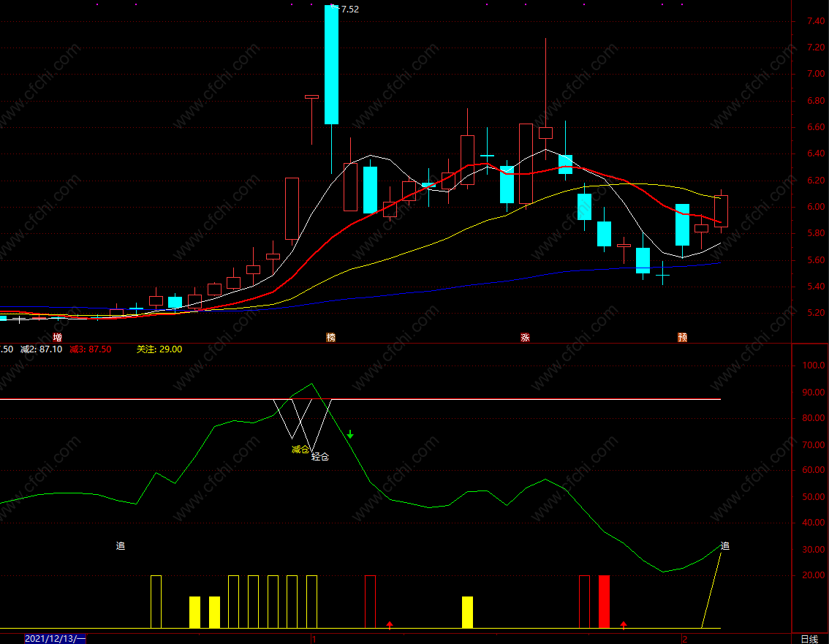829x644 pixels.
Task: Click the 50.00 indicator axis label
Action: [814, 497]
